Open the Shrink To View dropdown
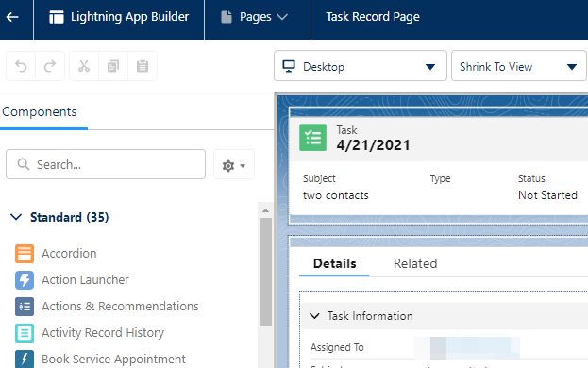 (x=518, y=66)
